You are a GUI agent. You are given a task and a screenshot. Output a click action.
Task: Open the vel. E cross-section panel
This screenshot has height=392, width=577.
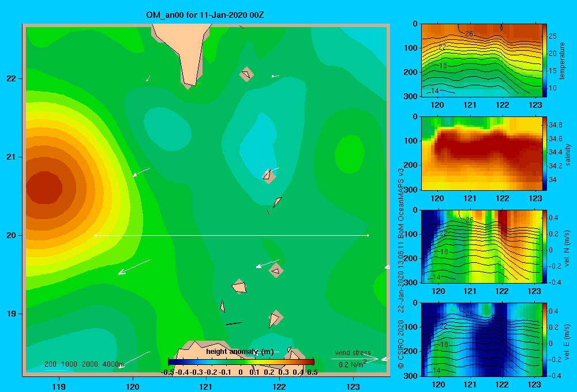482,340
